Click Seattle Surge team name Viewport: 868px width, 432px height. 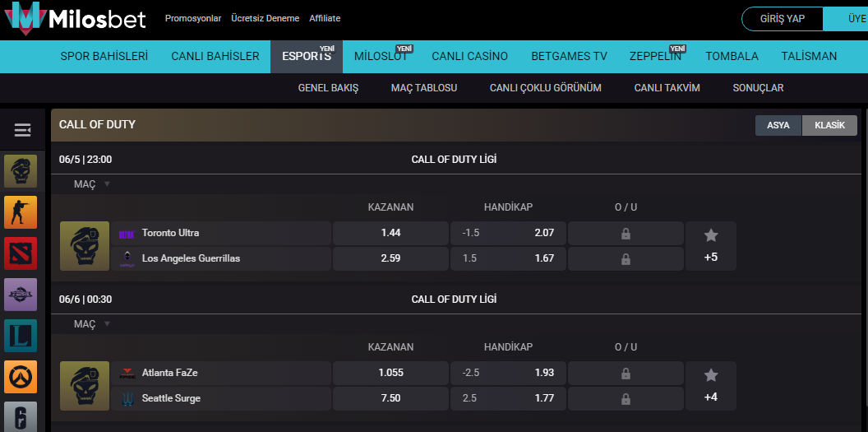[171, 398]
